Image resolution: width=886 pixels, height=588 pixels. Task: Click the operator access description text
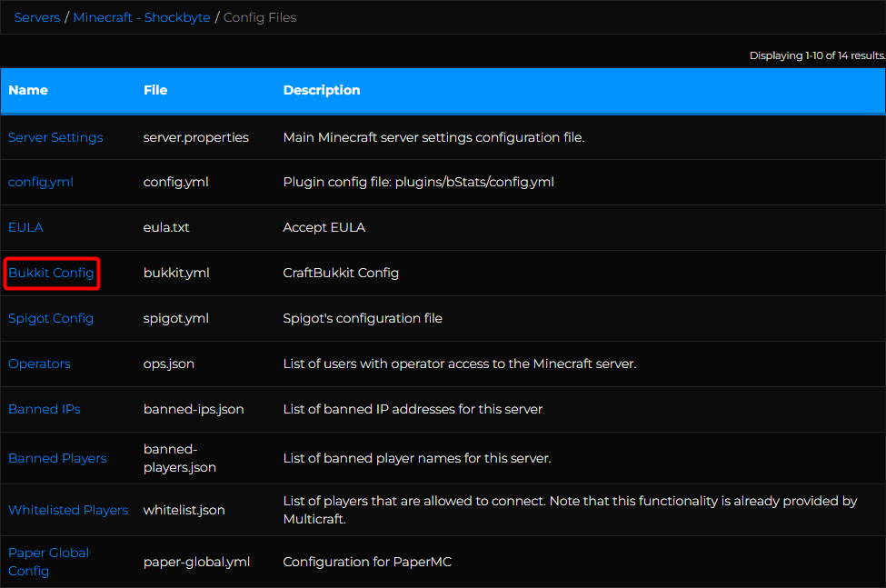460,364
